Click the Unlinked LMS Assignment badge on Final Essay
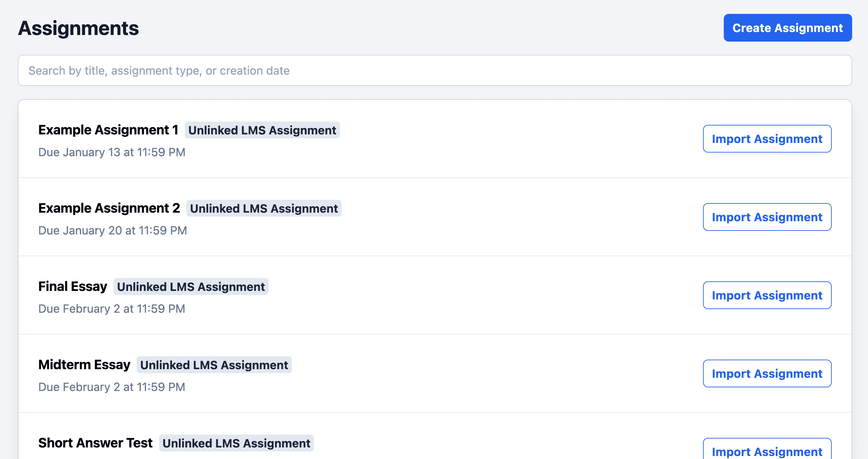This screenshot has height=459, width=868. (x=190, y=287)
